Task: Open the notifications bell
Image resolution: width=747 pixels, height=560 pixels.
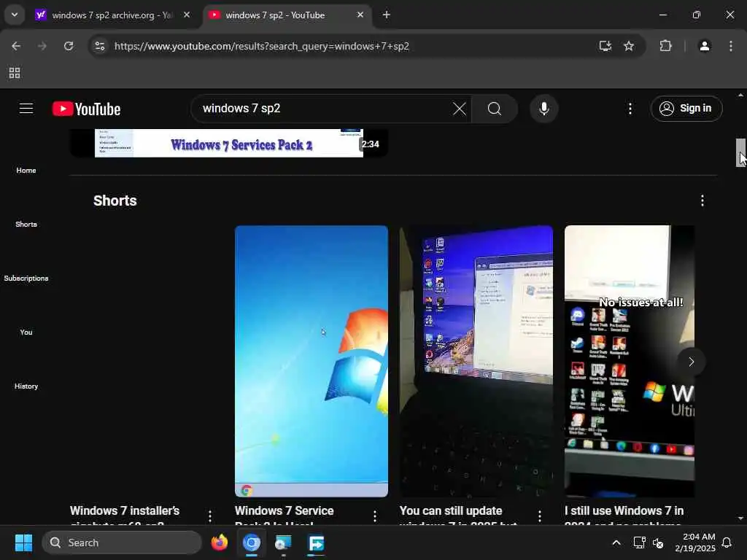Action: (727, 542)
